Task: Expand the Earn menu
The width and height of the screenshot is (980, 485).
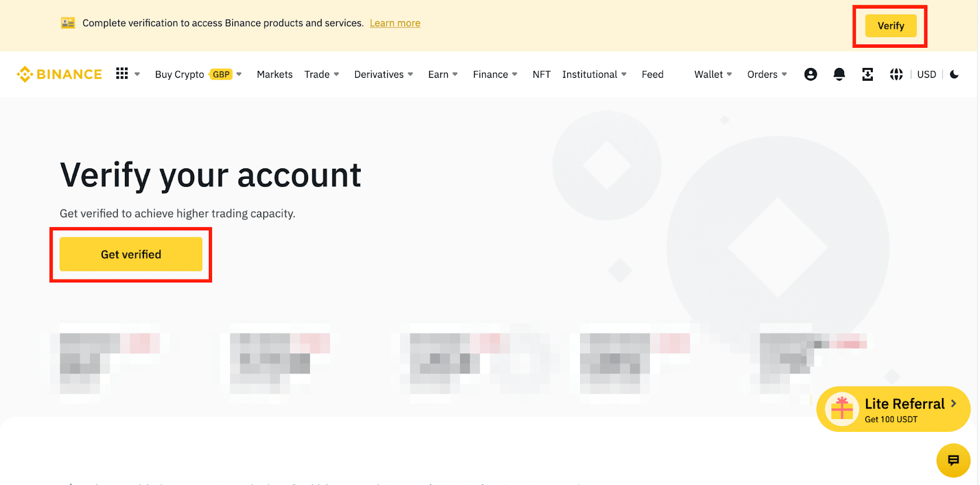Action: click(443, 74)
